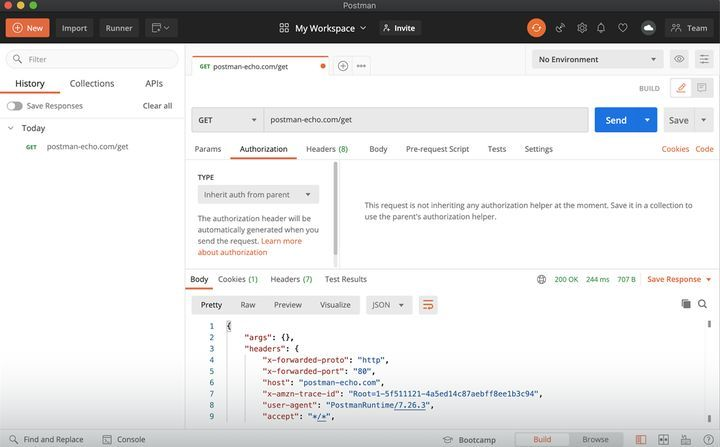Screen dimensions: 720x447
Task: Click Clear all in history
Action: click(157, 106)
